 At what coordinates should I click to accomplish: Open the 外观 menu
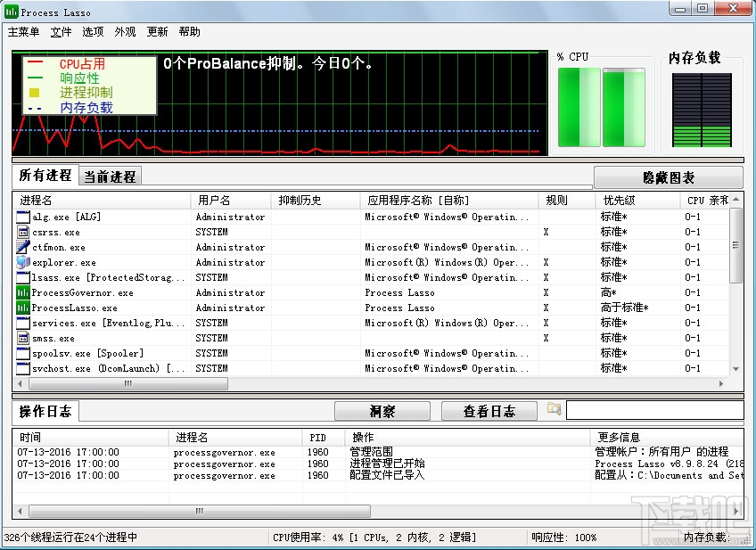[125, 32]
